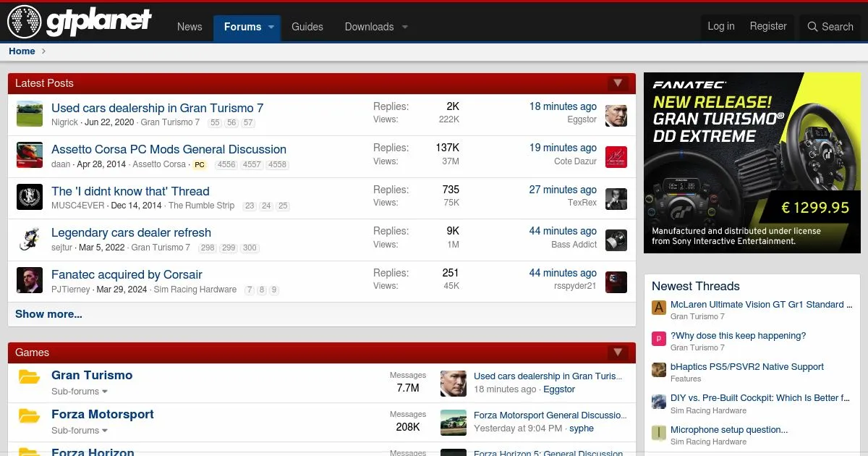Click Bass Addict's avatar thumbnail
868x456 pixels.
pos(616,240)
